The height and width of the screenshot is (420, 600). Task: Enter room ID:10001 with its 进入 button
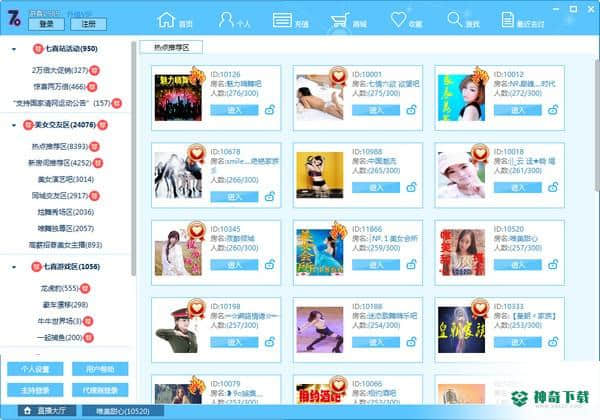pos(376,110)
